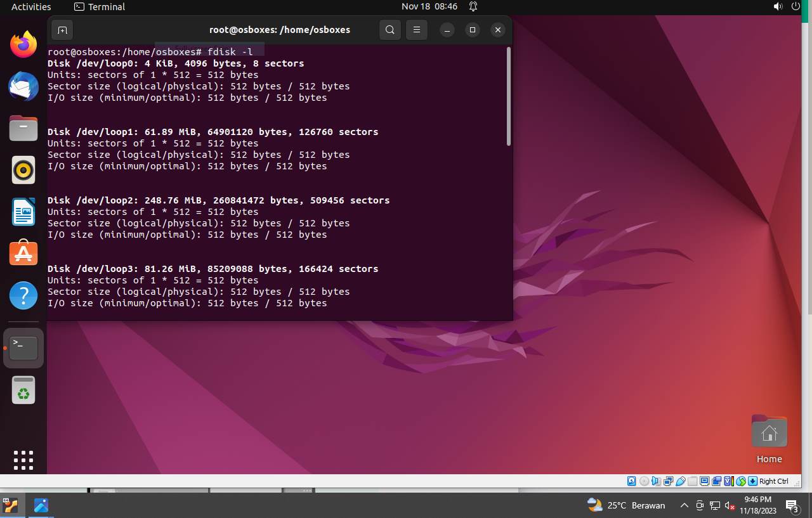Open the Windows weather widget 25°C Berawan
The height and width of the screenshot is (518, 812).
coord(626,505)
